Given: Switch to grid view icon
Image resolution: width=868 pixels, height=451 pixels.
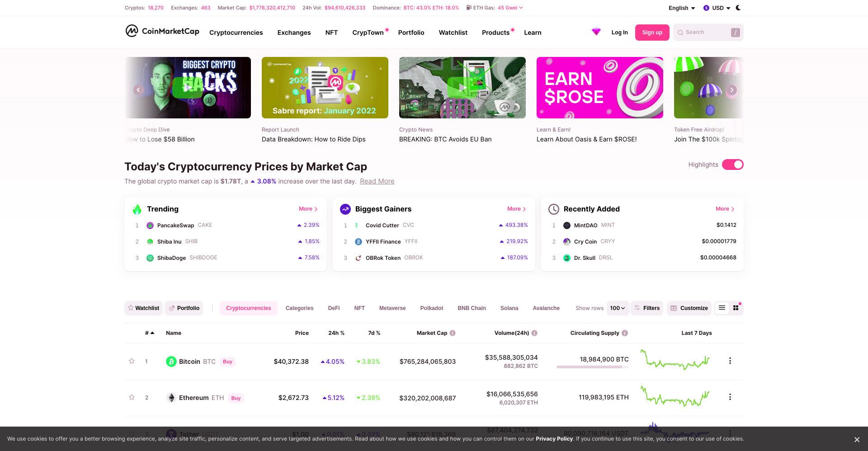Looking at the screenshot, I should pos(736,308).
